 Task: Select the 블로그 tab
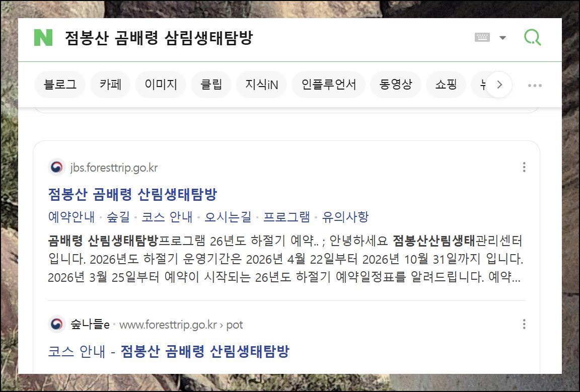[60, 85]
